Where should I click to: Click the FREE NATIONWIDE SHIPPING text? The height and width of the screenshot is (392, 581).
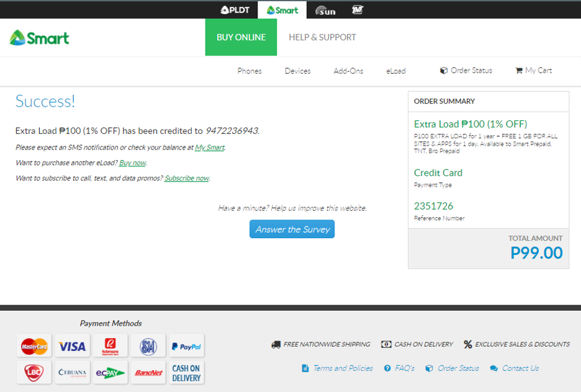coord(327,344)
